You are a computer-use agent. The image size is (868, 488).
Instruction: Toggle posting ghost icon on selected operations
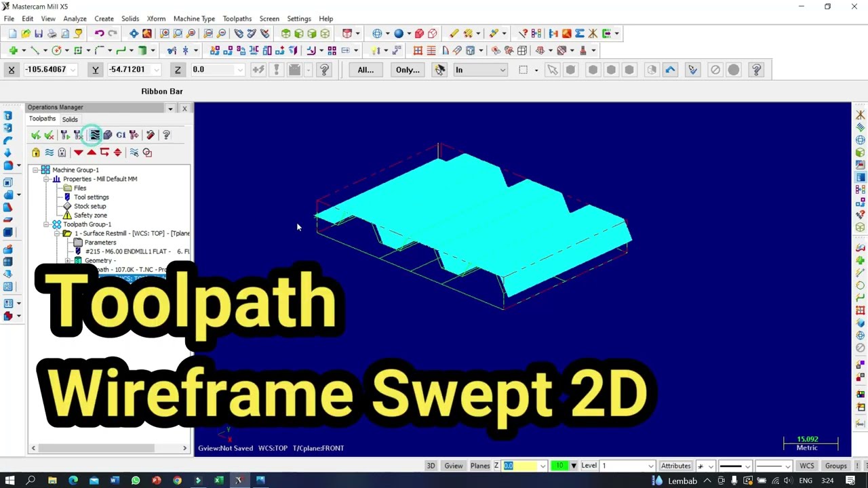coord(62,152)
